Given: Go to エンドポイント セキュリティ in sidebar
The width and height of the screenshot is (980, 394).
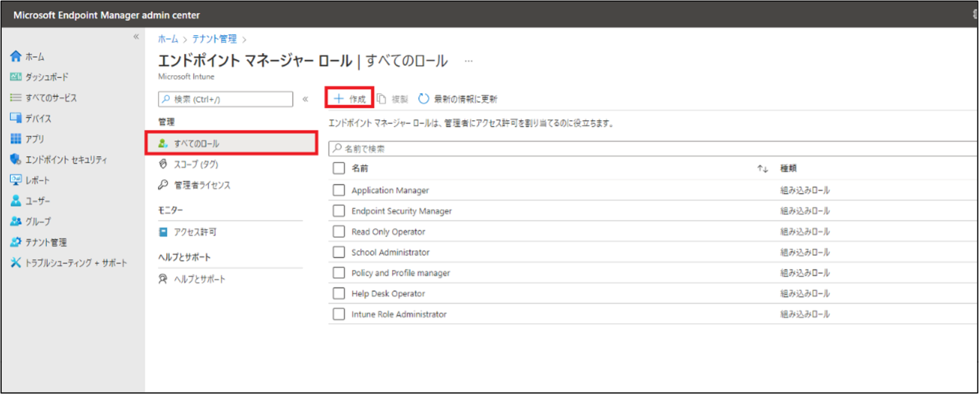Looking at the screenshot, I should tap(66, 159).
